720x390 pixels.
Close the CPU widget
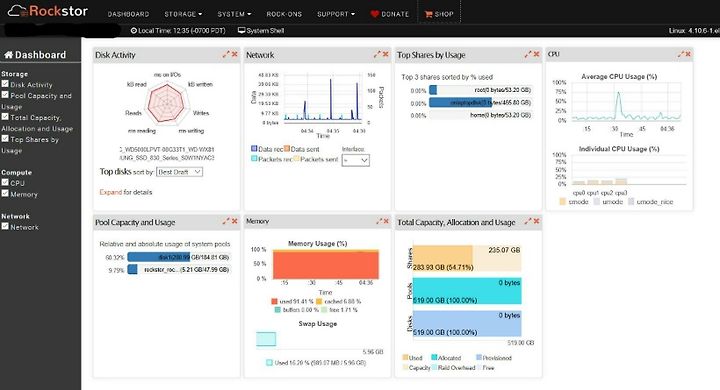coord(688,54)
